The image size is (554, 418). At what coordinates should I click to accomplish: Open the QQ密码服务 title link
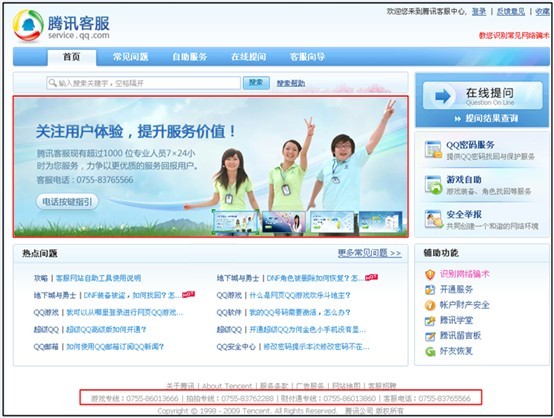tap(470, 145)
